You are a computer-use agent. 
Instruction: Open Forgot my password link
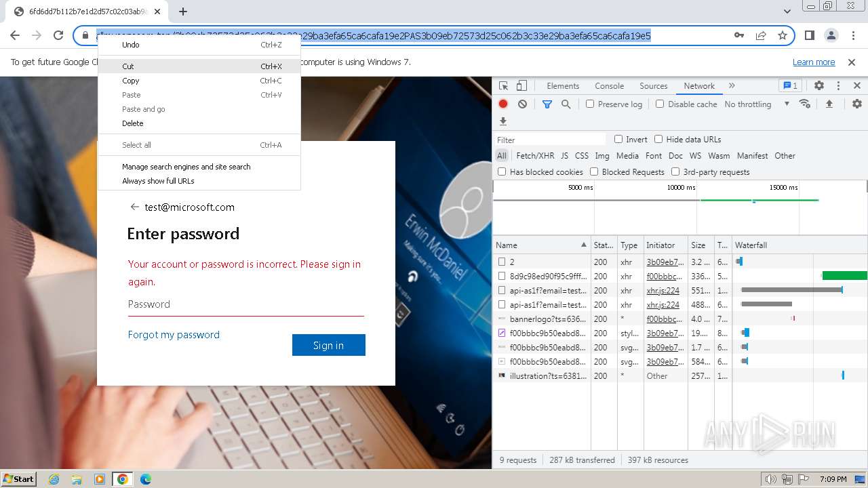[174, 335]
